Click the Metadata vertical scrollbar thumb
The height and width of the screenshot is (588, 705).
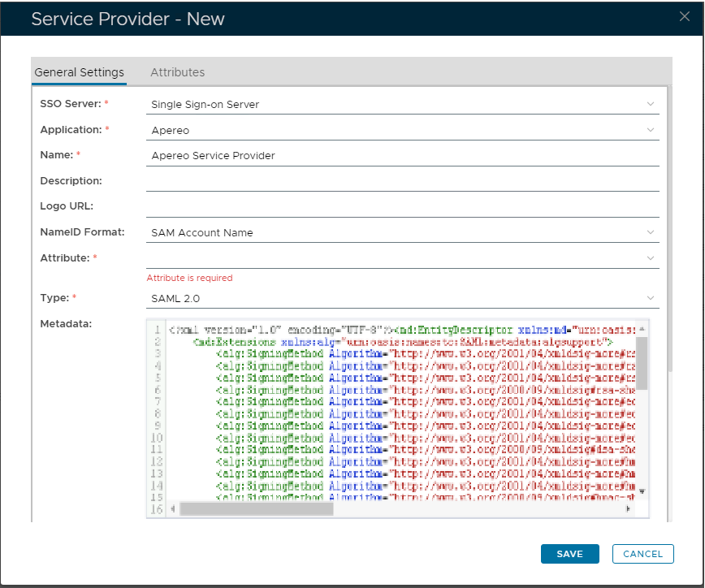tap(642, 363)
